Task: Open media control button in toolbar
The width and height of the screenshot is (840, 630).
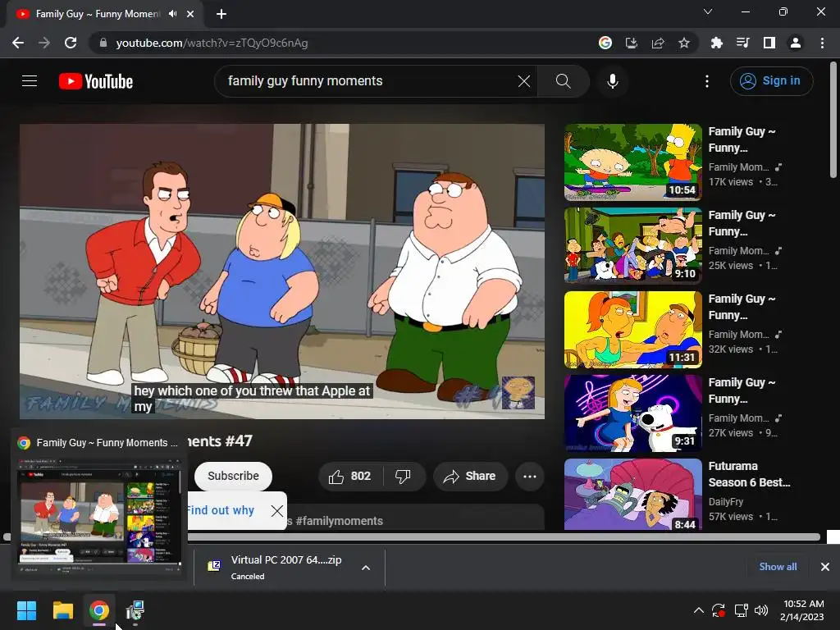Action: pos(742,43)
